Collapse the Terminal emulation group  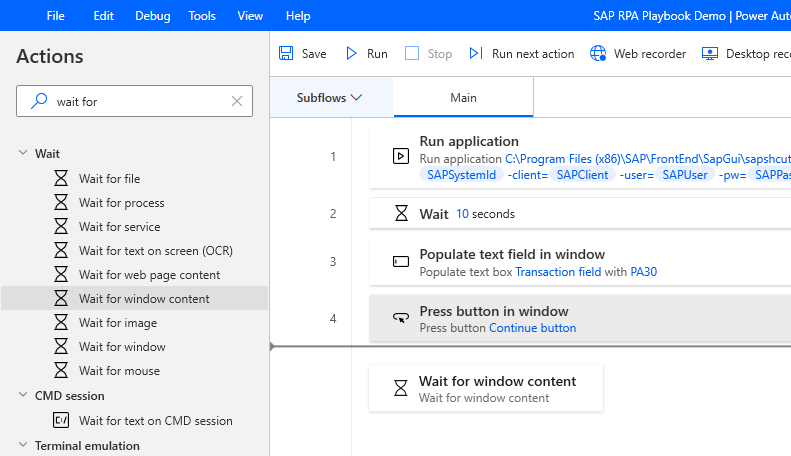[23, 445]
